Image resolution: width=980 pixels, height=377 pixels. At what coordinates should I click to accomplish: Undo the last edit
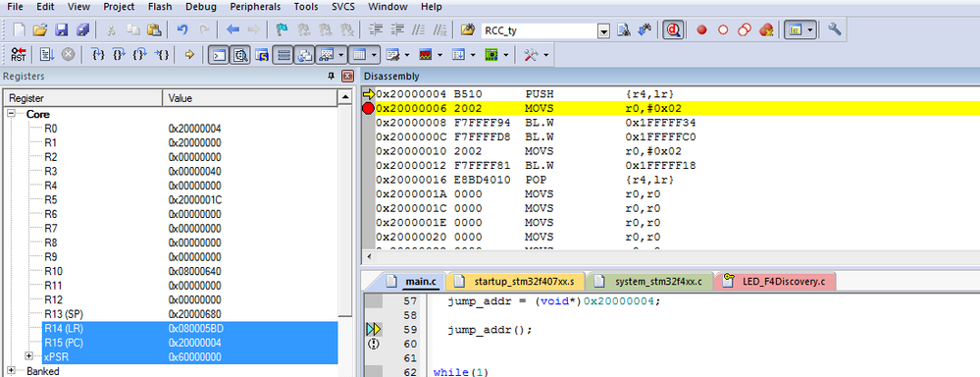click(x=182, y=30)
